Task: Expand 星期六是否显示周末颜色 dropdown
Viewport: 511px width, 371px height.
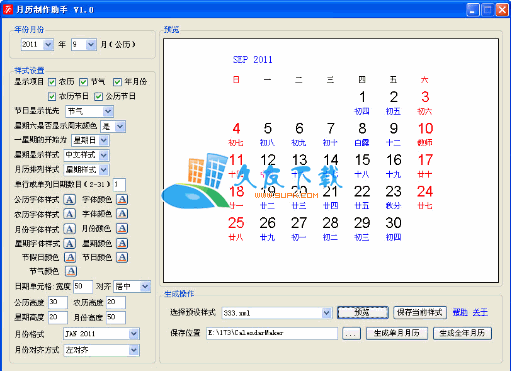Action: pos(120,126)
